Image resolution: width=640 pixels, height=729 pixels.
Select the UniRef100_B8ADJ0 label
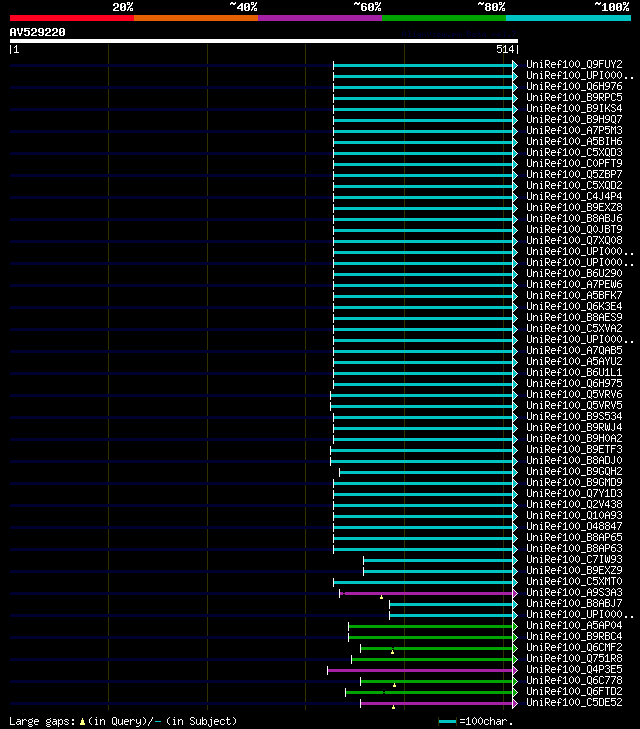574,460
